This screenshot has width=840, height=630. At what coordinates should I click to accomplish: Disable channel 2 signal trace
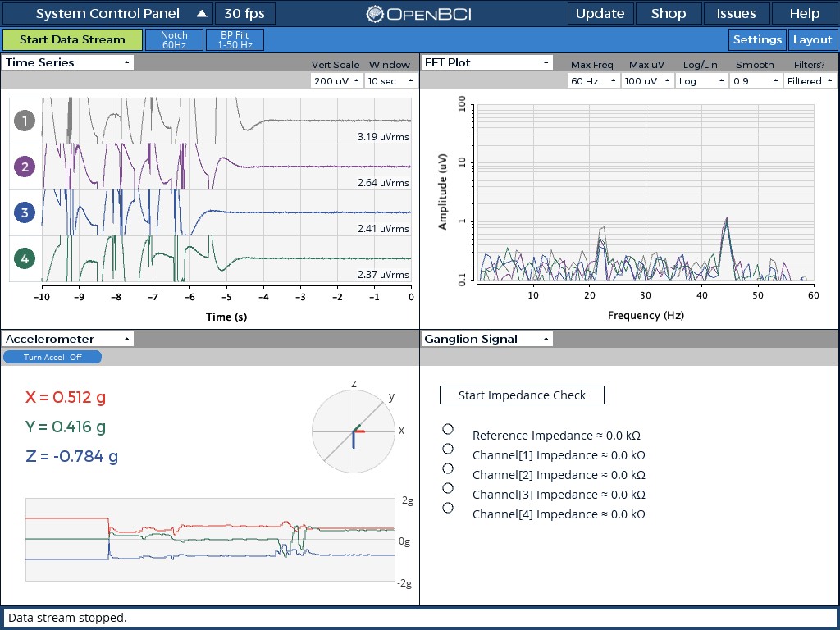click(24, 167)
